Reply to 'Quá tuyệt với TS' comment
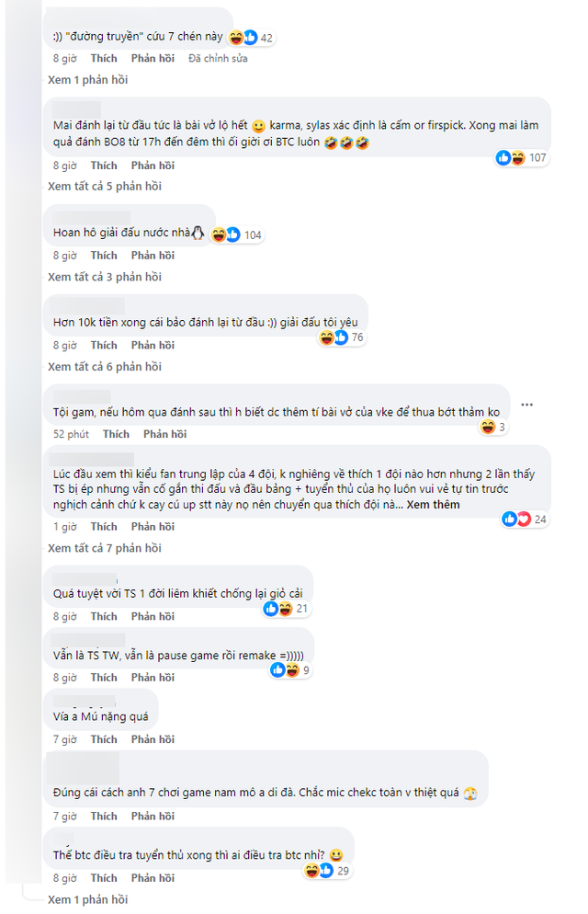588x914 pixels. click(153, 617)
